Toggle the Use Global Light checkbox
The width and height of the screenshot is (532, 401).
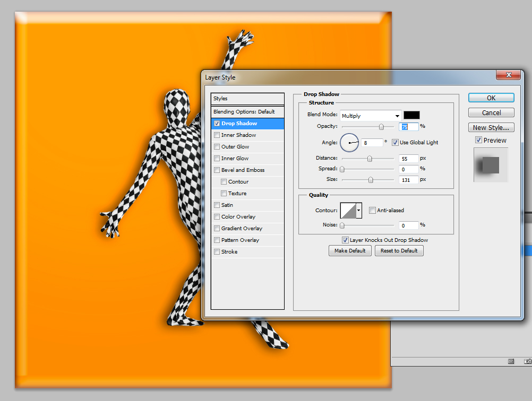(395, 143)
